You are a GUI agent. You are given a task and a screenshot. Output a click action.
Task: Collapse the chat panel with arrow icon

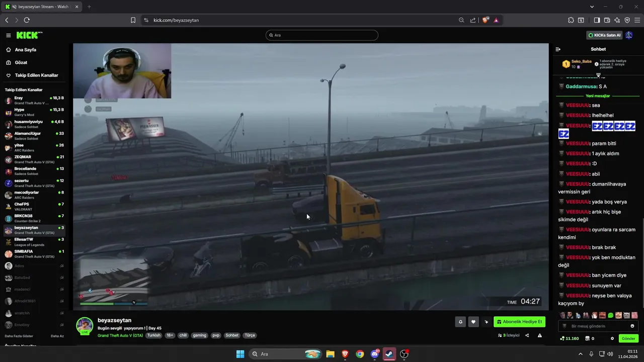[x=558, y=49]
